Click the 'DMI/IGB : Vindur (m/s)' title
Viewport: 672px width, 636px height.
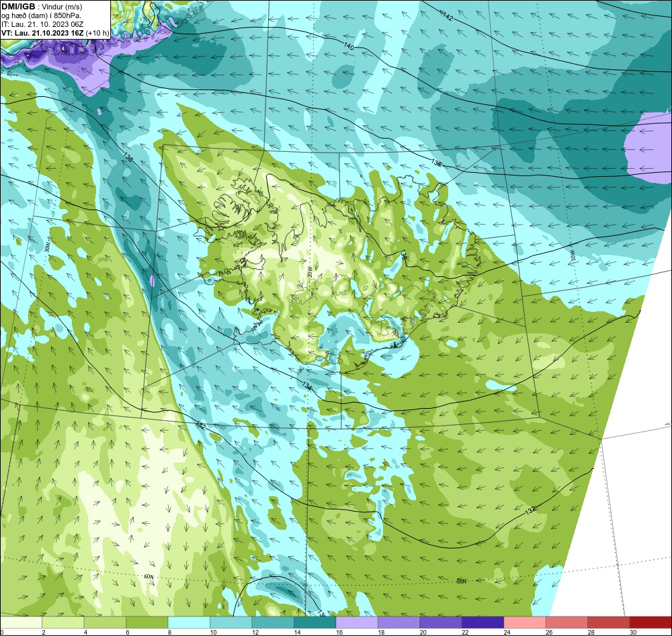(x=42, y=7)
